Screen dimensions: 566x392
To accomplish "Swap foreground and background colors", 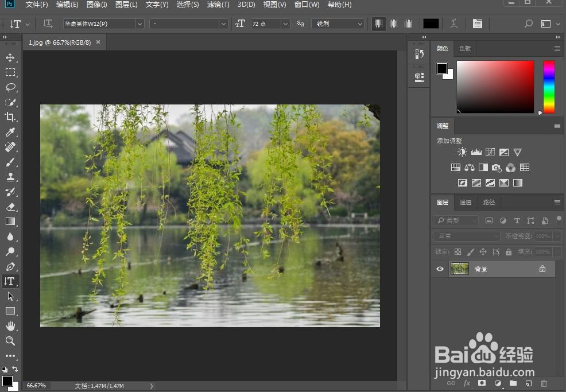I will pyautogui.click(x=15, y=369).
